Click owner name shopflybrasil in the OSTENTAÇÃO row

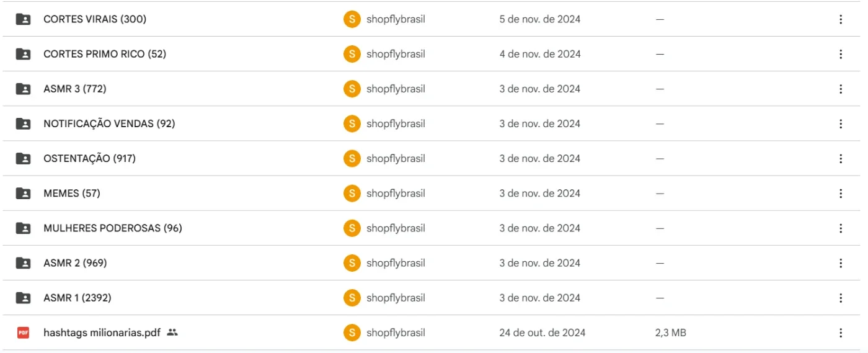(x=396, y=158)
